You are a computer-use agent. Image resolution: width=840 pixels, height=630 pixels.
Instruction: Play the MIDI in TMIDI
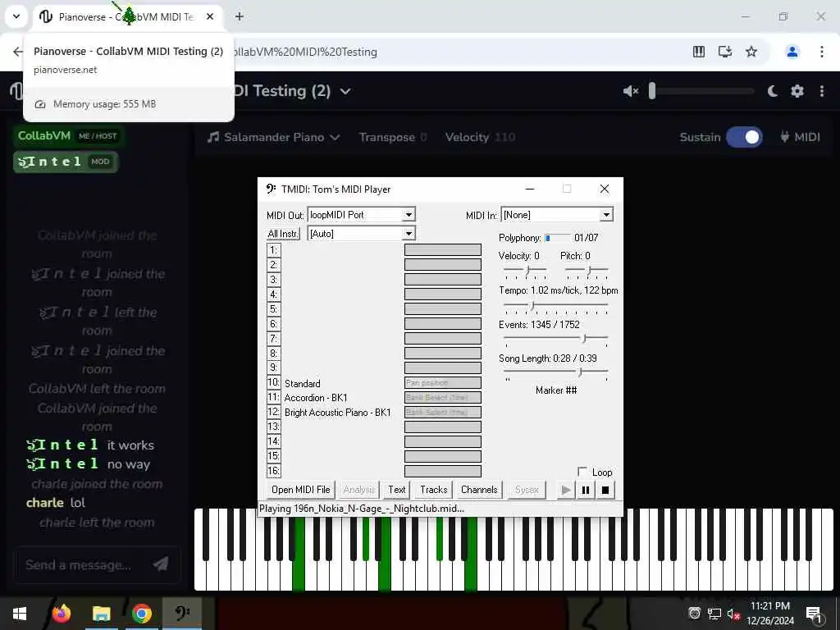click(566, 490)
